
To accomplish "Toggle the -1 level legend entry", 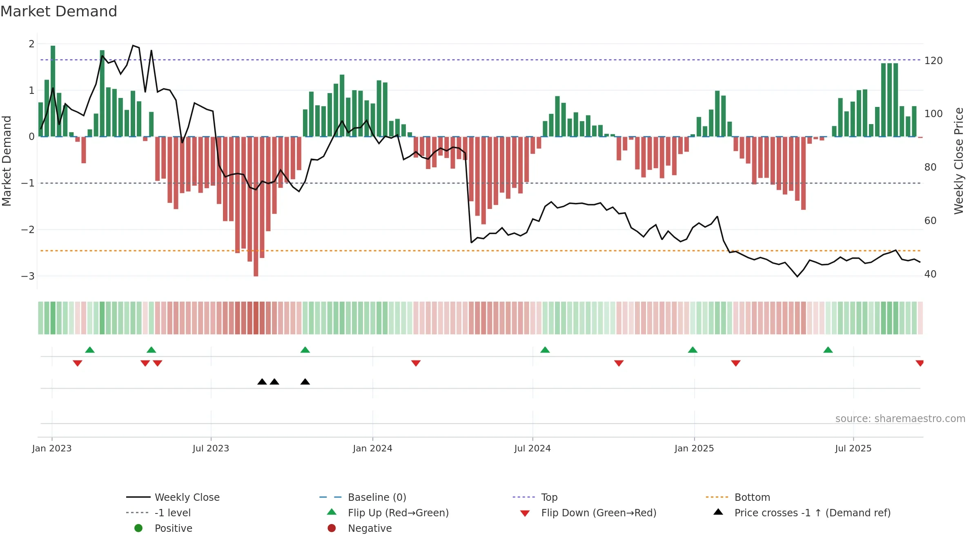I will [x=158, y=513].
